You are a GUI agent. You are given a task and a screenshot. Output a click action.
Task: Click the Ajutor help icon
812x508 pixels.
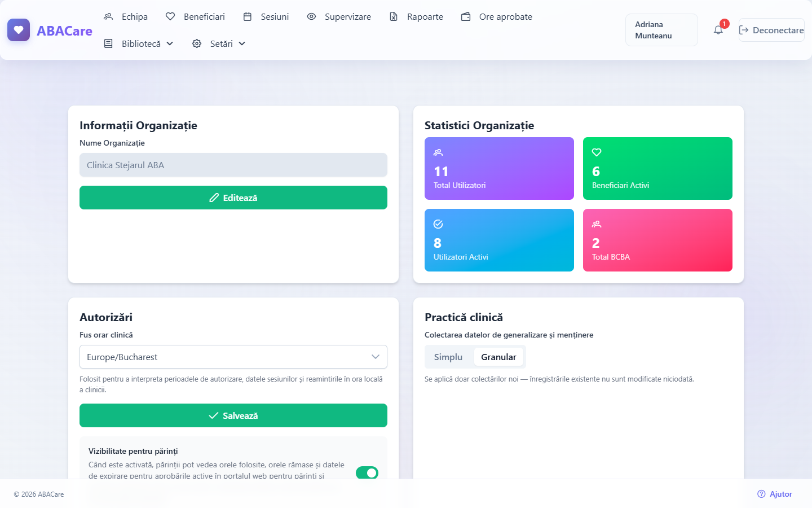point(761,494)
